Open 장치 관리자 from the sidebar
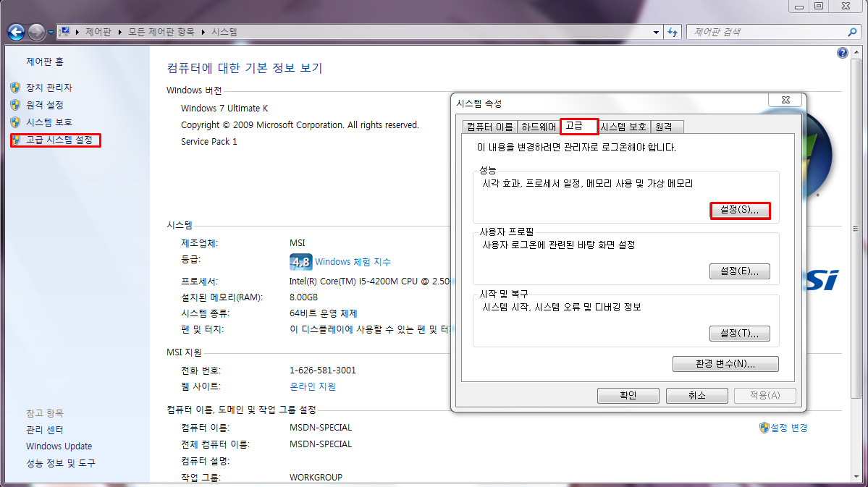 click(x=49, y=88)
